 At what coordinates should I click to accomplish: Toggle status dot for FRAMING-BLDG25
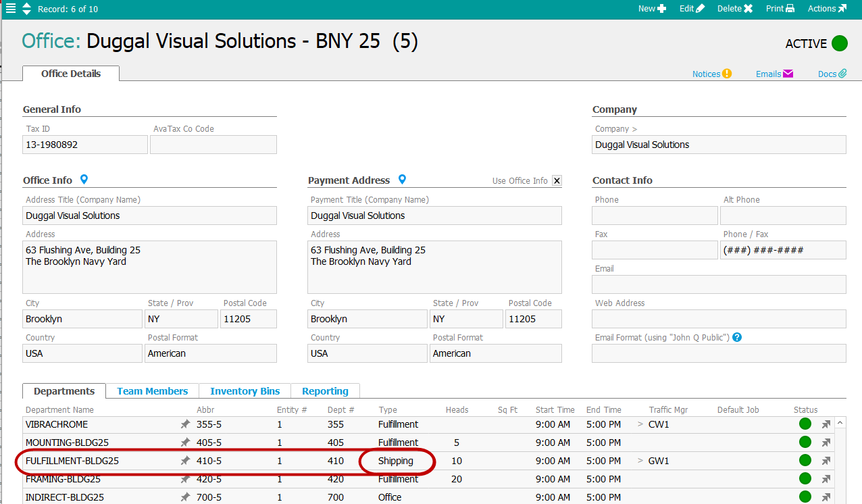click(x=805, y=479)
